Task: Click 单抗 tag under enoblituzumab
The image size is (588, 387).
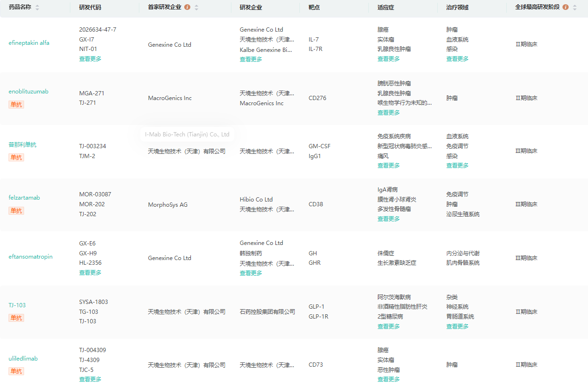Action: click(16, 104)
